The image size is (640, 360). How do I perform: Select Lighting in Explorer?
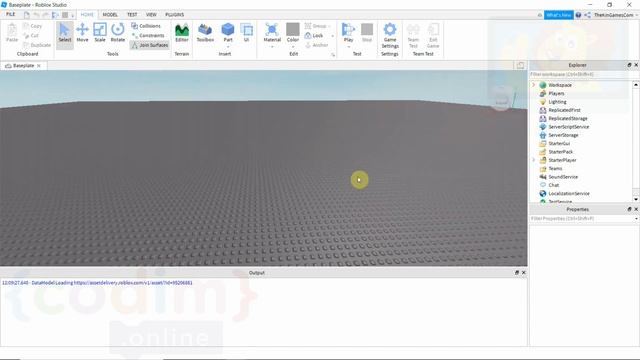[557, 102]
